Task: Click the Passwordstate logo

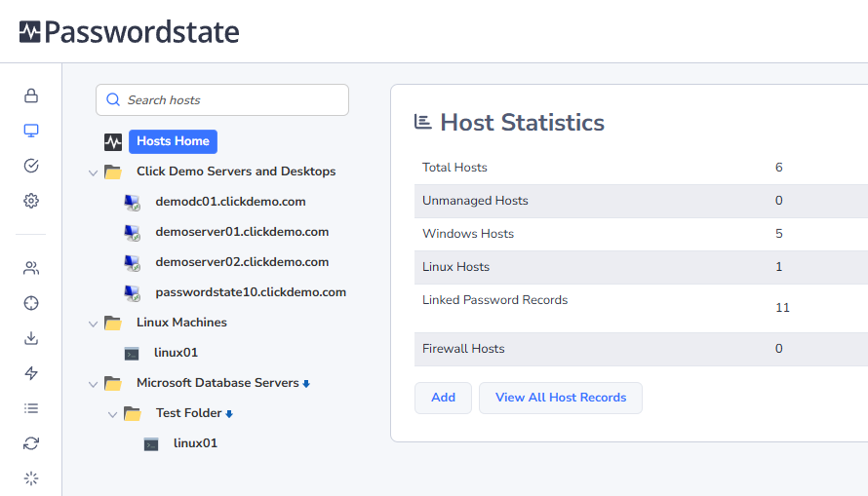Action: (x=129, y=31)
